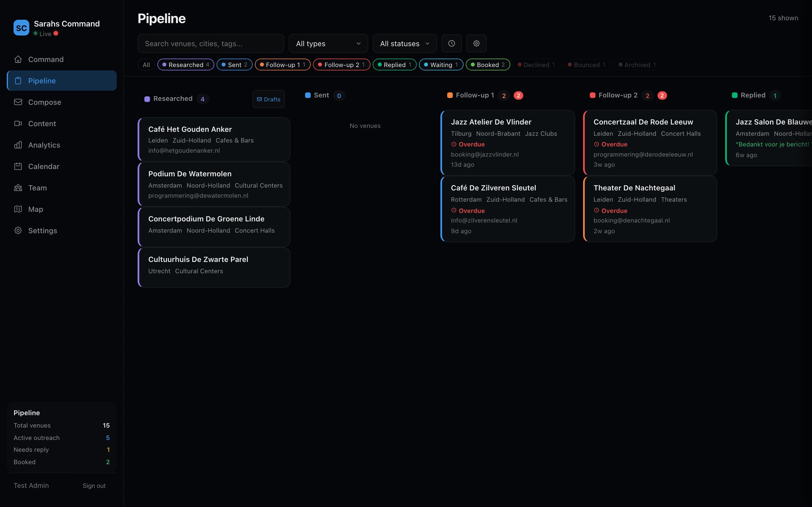Open the time filter clock icon

tap(451, 43)
